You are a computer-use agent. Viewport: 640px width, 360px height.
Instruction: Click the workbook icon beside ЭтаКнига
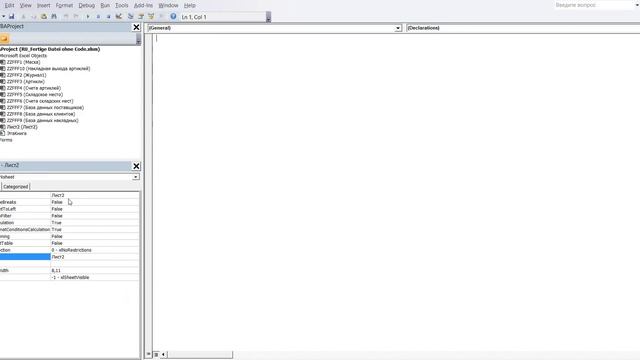(x=3, y=133)
